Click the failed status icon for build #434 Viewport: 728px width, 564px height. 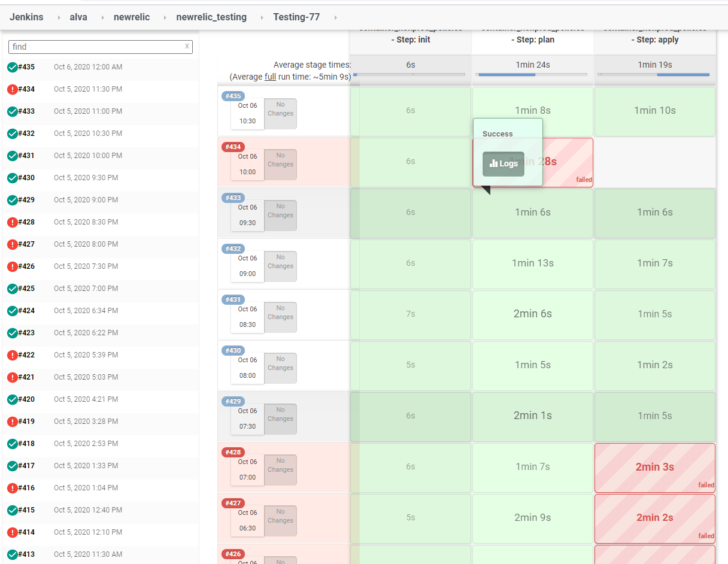(x=13, y=89)
